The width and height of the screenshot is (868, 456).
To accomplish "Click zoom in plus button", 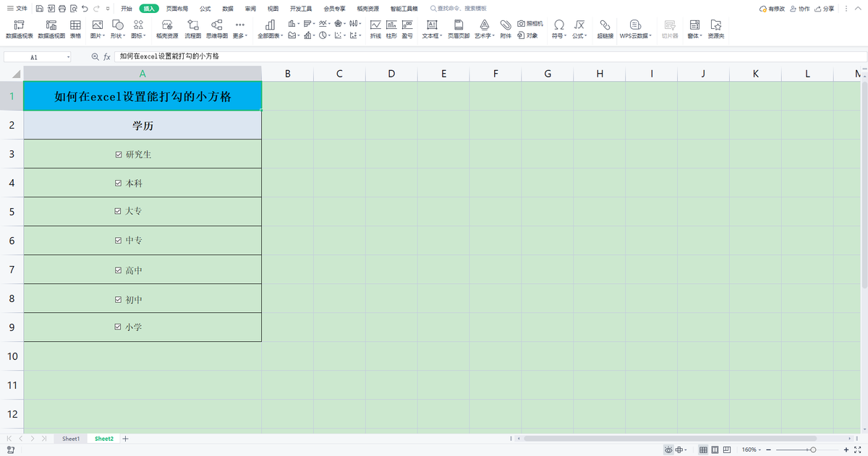I will [846, 449].
